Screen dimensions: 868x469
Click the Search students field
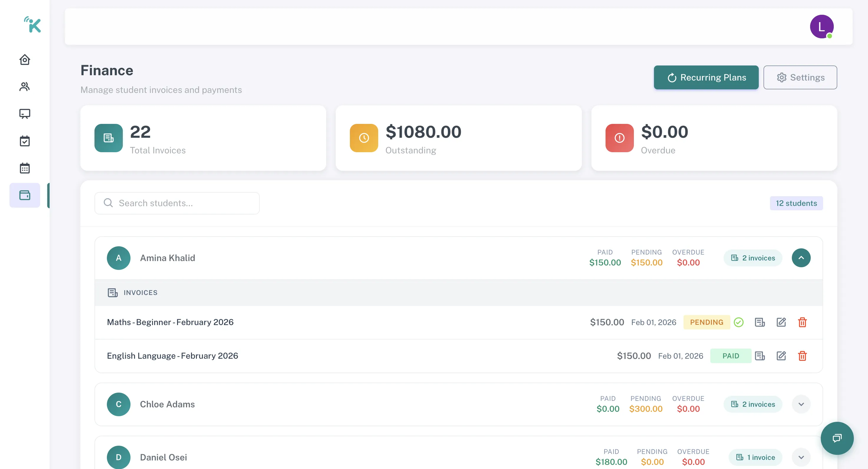pos(177,203)
